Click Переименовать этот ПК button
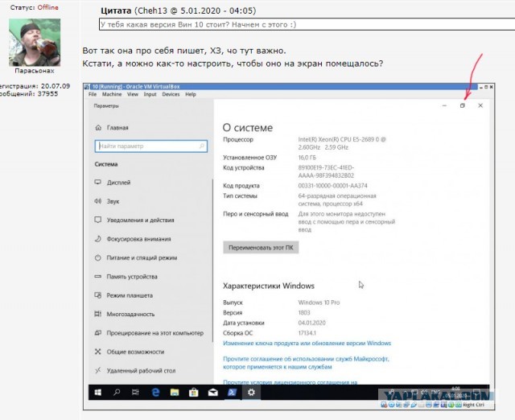 coord(261,247)
